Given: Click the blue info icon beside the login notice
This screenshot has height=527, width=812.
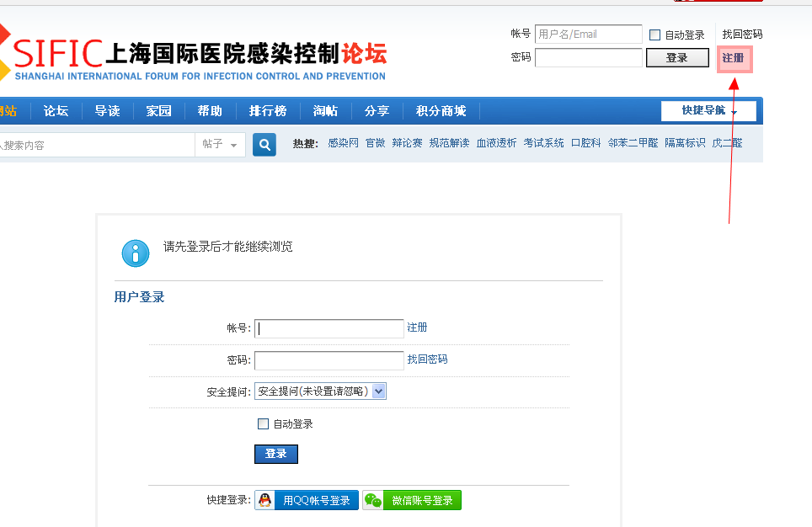Looking at the screenshot, I should coord(136,253).
